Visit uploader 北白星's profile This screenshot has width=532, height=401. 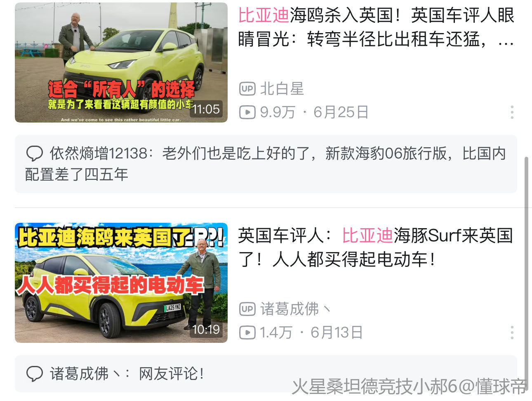(x=282, y=89)
